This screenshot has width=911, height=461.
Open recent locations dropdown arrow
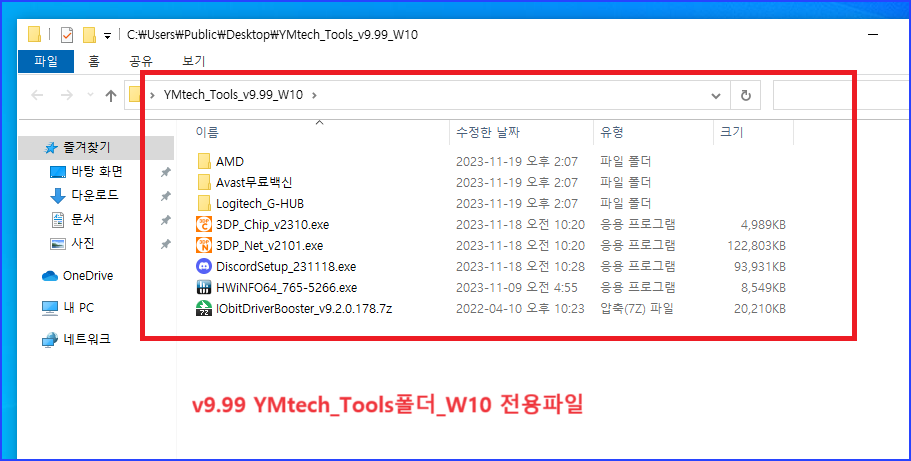pyautogui.click(x=90, y=95)
